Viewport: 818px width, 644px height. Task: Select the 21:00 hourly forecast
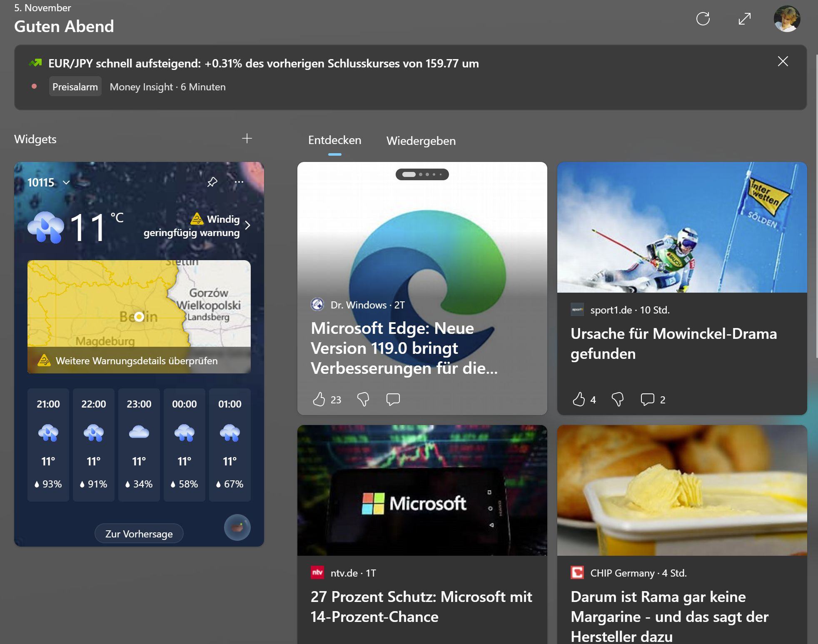[48, 445]
